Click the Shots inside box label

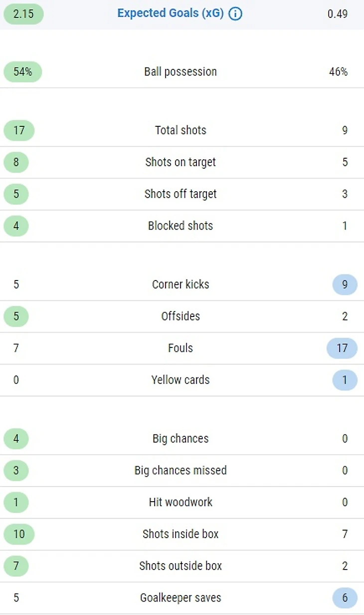(x=181, y=534)
